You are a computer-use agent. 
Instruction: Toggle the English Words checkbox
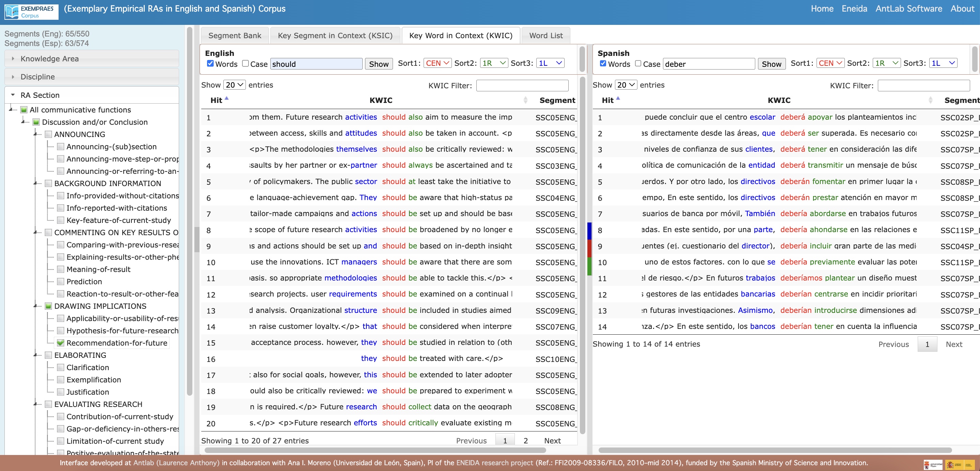pyautogui.click(x=211, y=63)
